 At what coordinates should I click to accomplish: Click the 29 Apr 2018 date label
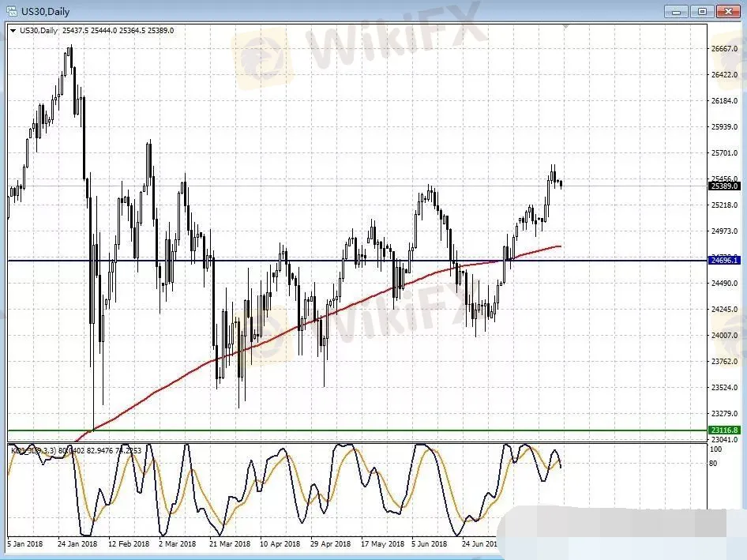pyautogui.click(x=330, y=543)
